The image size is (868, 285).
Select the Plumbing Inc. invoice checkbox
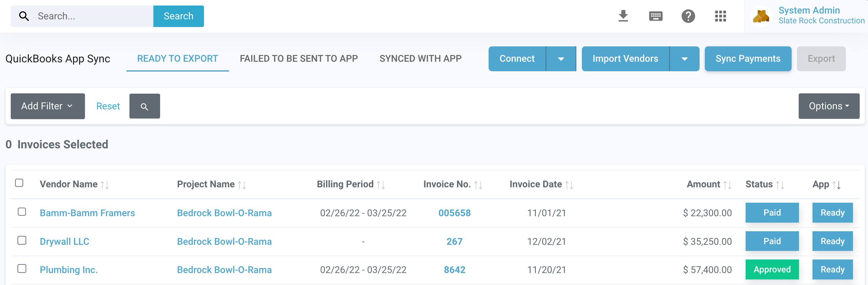[x=22, y=269]
